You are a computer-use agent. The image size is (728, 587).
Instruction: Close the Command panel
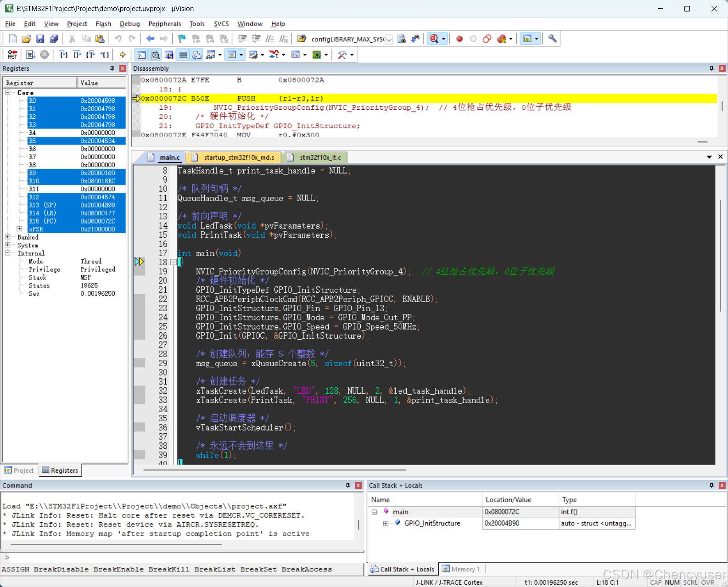click(x=358, y=486)
